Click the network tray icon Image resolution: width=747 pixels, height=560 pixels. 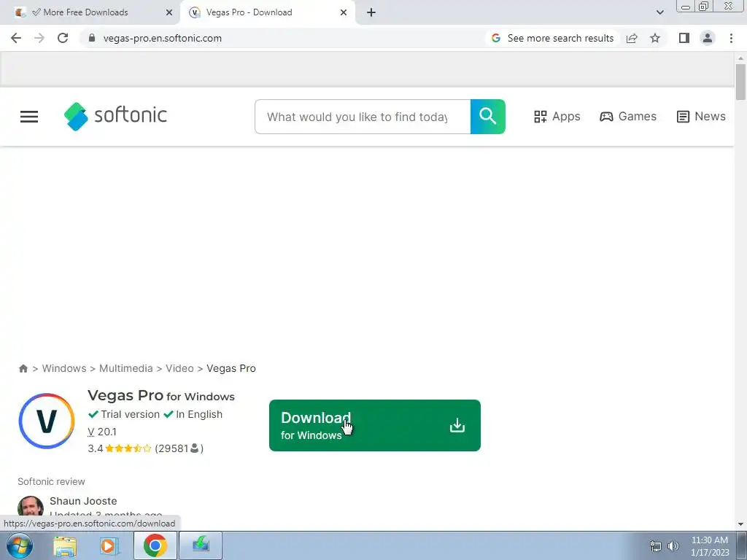coord(656,546)
